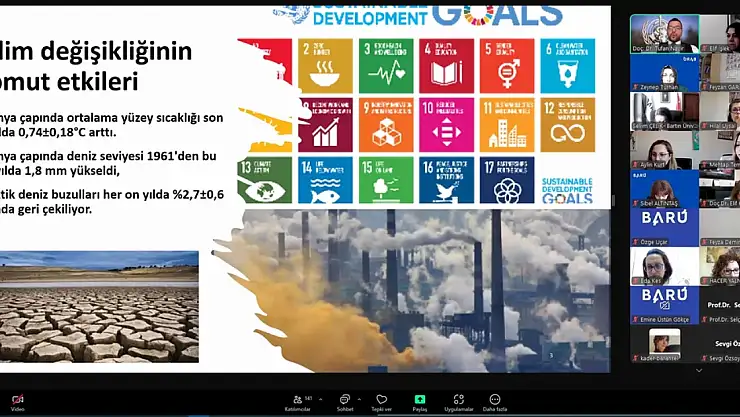Show more participants with the down chevron

[x=699, y=371]
